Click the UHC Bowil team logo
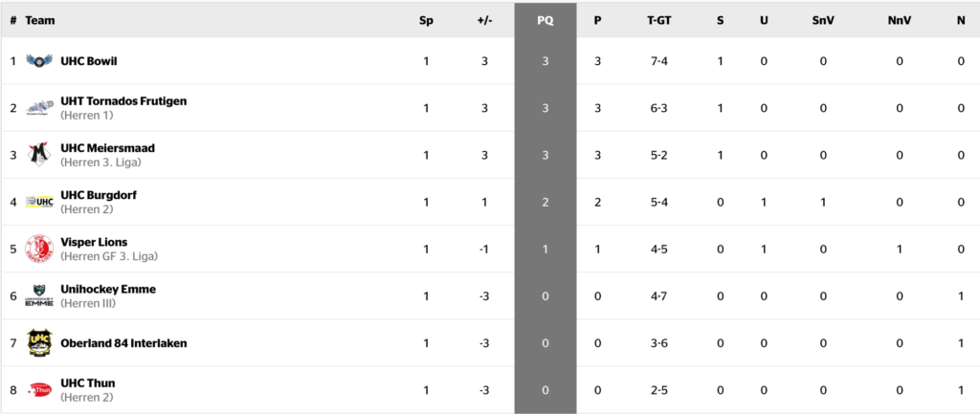980x414 pixels. coord(39,61)
